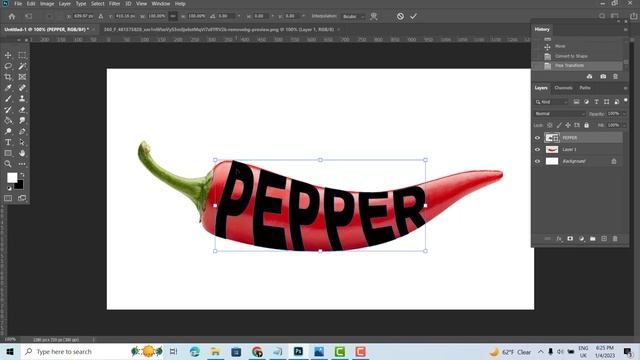
Task: Open the History panel menu
Action: tap(625, 29)
